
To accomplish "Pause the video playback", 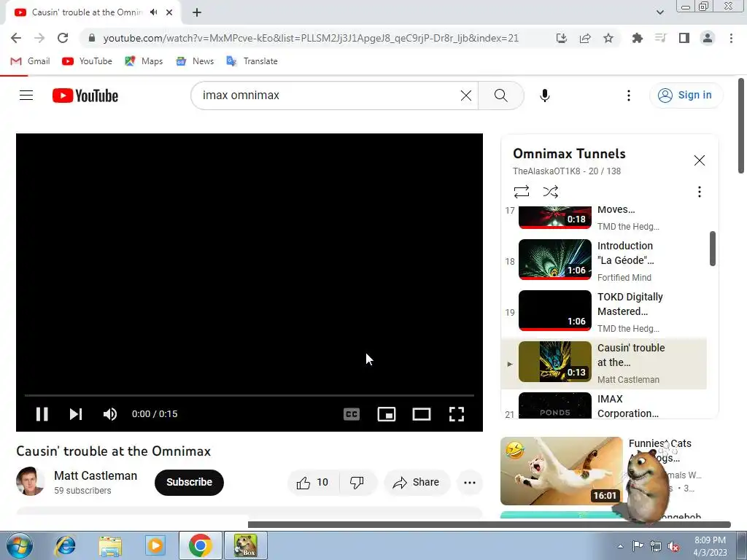I will point(42,414).
